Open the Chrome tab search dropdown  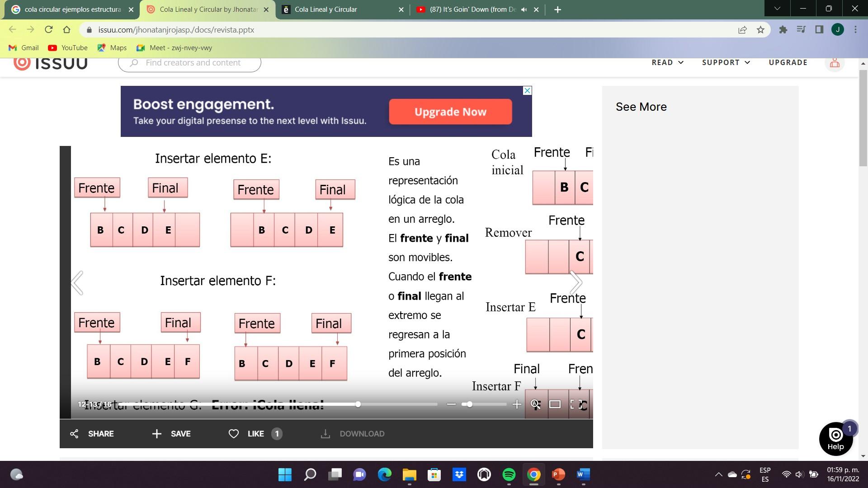(777, 9)
